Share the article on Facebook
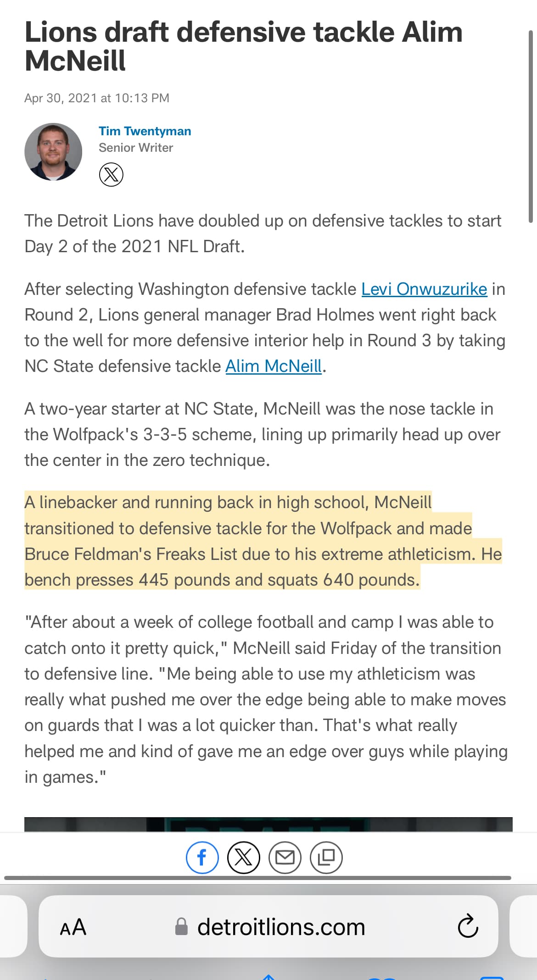This screenshot has height=980, width=537. point(202,857)
